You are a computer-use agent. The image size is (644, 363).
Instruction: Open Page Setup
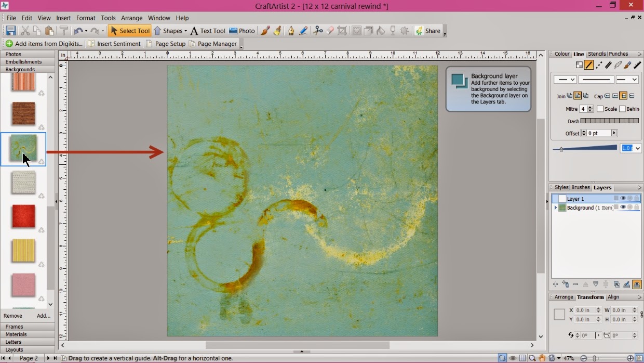166,44
